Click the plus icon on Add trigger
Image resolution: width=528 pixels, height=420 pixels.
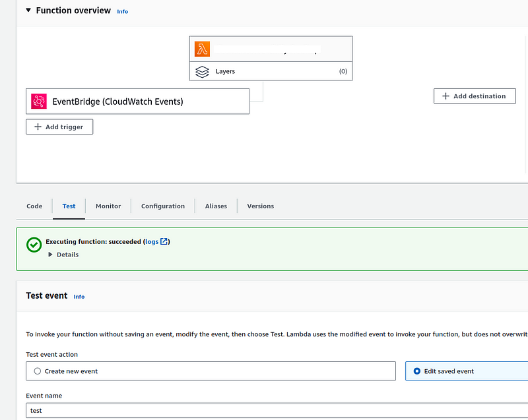(x=38, y=127)
